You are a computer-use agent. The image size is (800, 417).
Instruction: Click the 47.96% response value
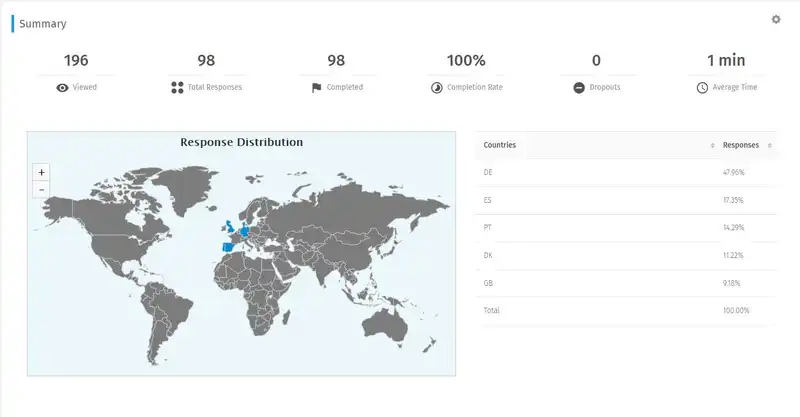(734, 173)
